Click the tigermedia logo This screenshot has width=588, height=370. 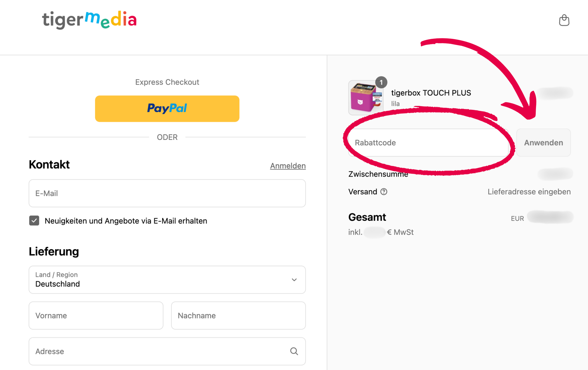pos(89,20)
